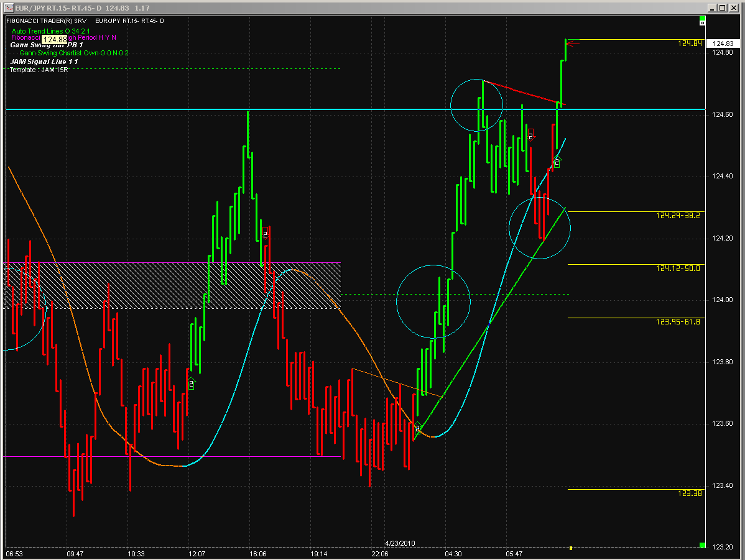
Task: Select the green buy signal arrow near 12:07
Action: tap(192, 383)
